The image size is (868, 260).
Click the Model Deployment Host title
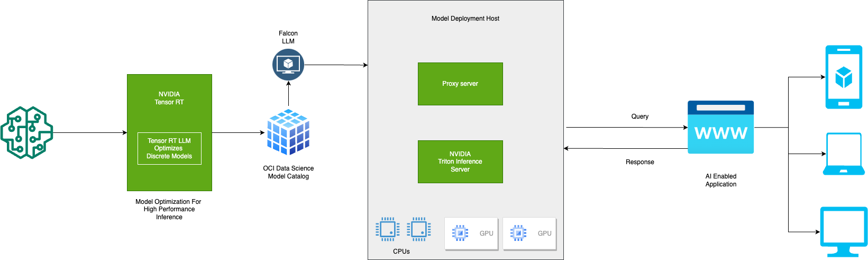465,19
